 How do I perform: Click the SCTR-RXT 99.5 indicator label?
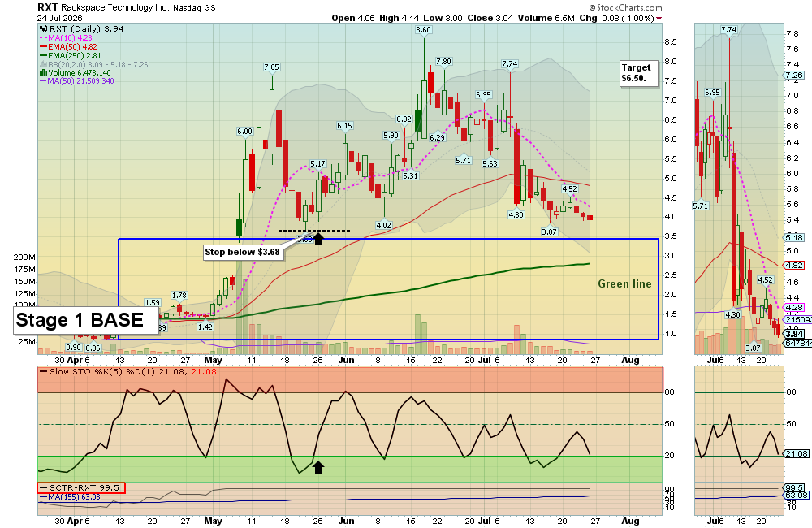click(x=80, y=487)
